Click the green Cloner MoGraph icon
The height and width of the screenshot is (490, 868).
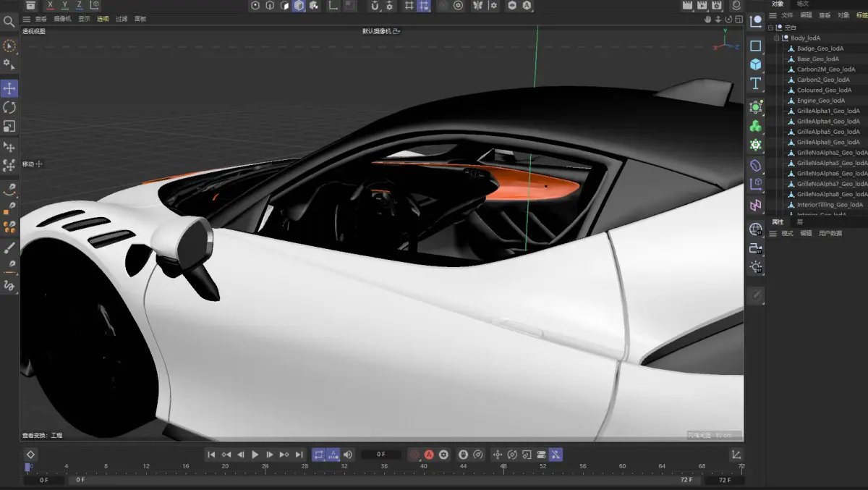point(756,126)
